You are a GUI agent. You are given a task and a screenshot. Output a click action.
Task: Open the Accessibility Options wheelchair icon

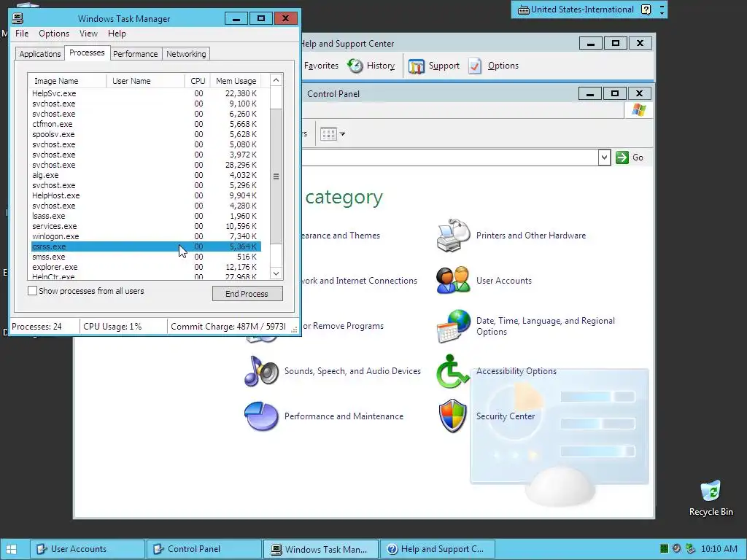pyautogui.click(x=452, y=371)
